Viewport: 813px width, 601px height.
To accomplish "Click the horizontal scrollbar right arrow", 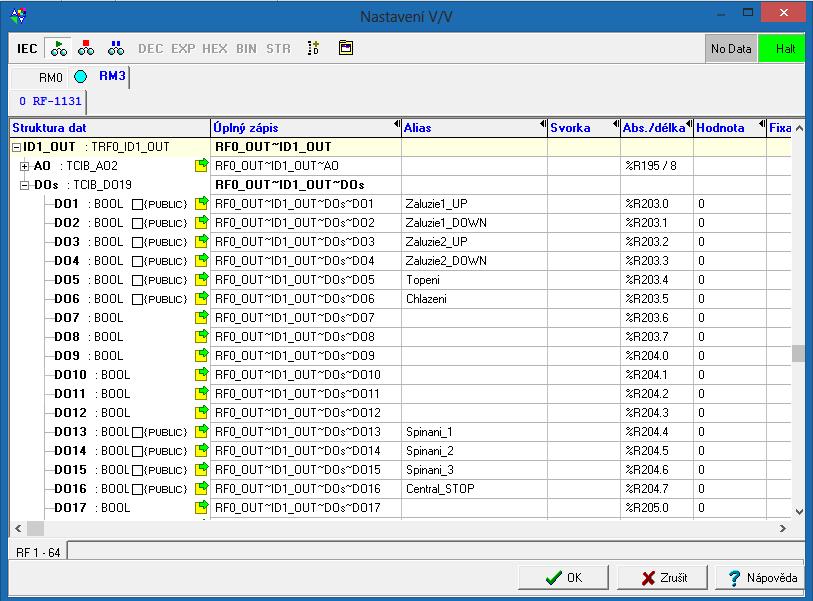I will click(x=782, y=528).
